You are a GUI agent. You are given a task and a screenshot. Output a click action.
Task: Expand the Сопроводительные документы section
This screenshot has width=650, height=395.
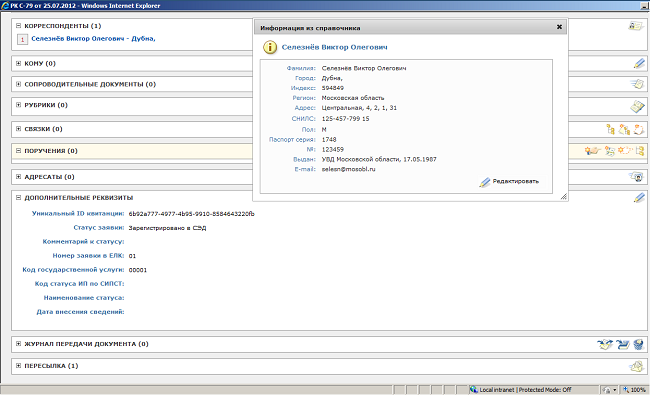[x=18, y=84]
